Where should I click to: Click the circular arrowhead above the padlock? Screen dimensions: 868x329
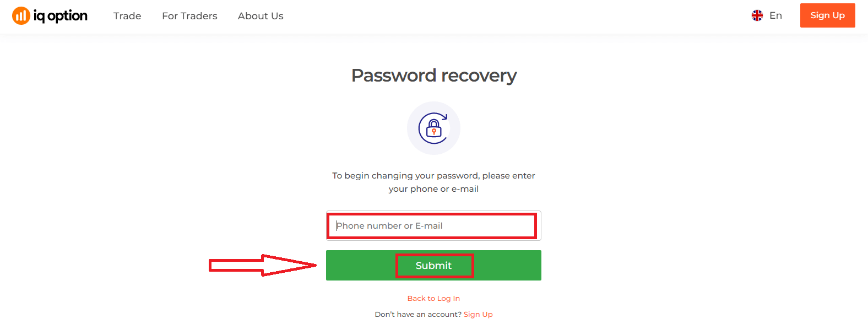click(x=444, y=116)
